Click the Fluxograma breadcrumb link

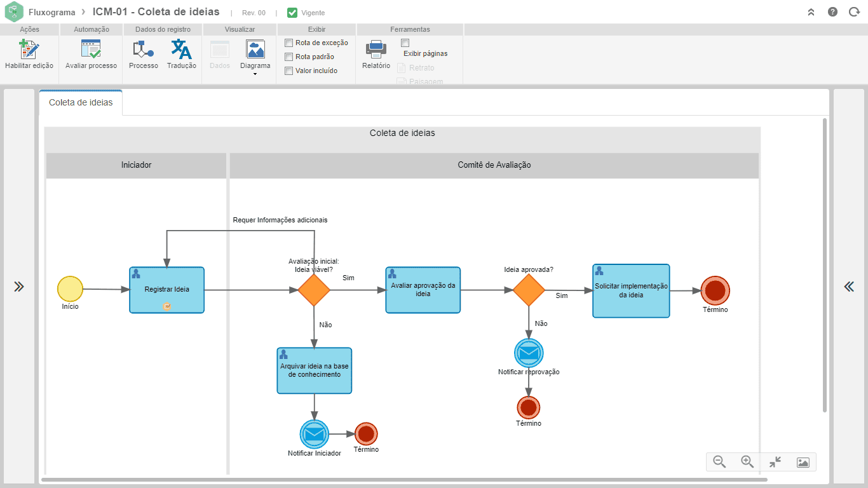52,12
